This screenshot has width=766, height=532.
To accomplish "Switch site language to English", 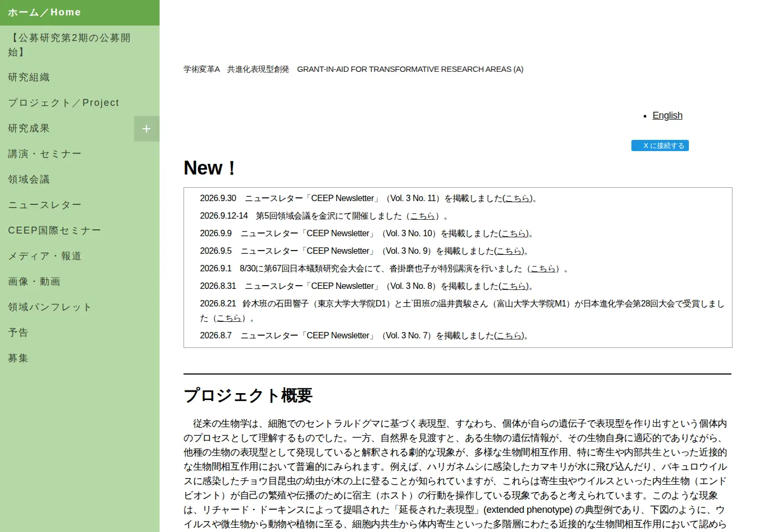I will pyautogui.click(x=667, y=115).
